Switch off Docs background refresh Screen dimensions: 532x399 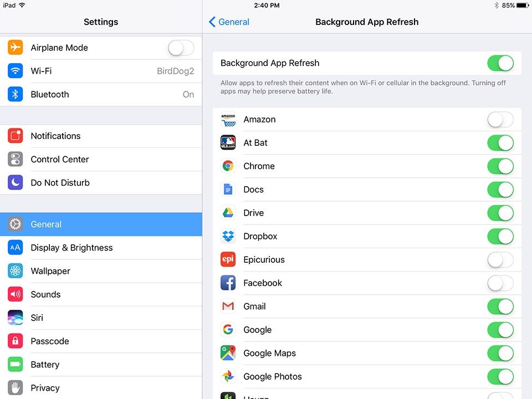tap(500, 190)
